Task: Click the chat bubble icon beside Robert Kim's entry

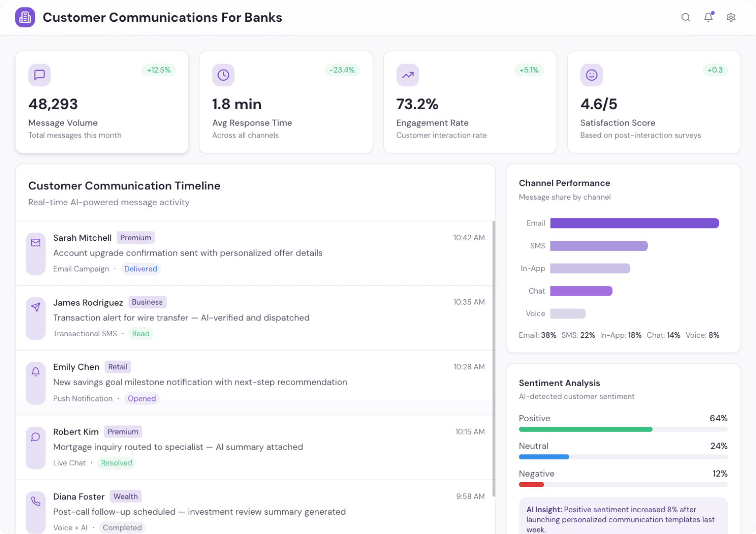Action: click(x=36, y=437)
